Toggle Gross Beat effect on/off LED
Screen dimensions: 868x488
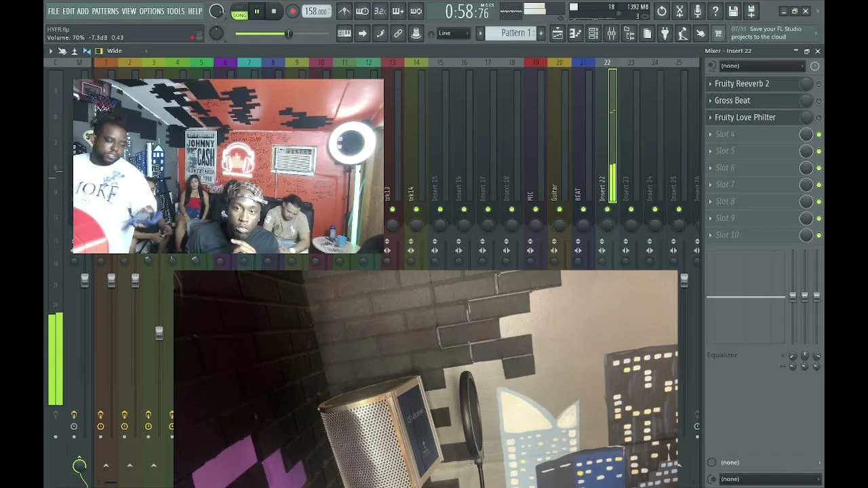[818, 101]
